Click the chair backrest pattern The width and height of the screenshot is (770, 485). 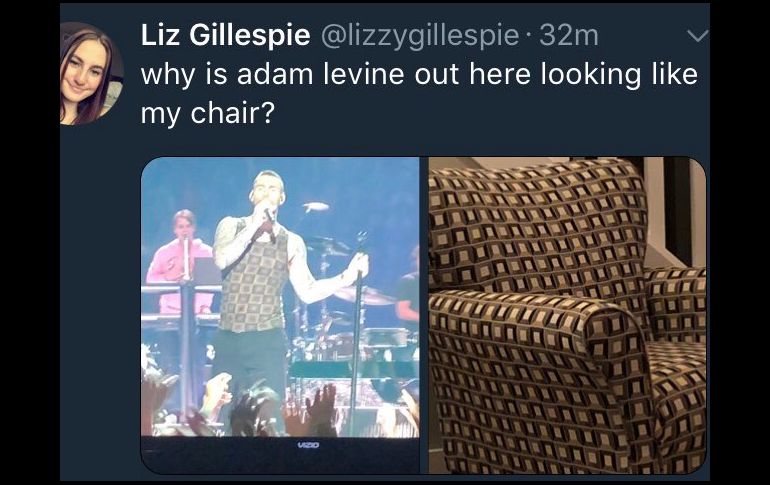pyautogui.click(x=538, y=228)
